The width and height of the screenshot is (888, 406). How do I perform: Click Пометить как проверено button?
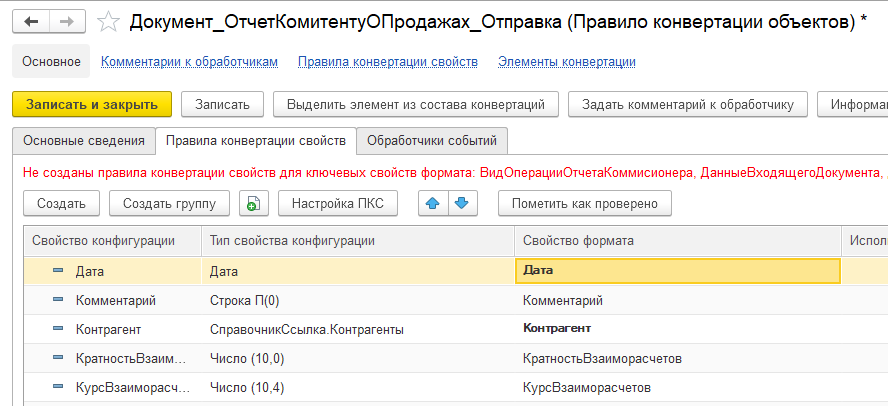(585, 203)
